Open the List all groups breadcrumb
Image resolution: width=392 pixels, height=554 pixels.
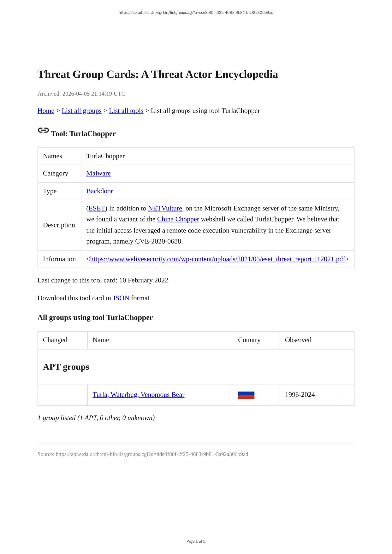tap(81, 111)
